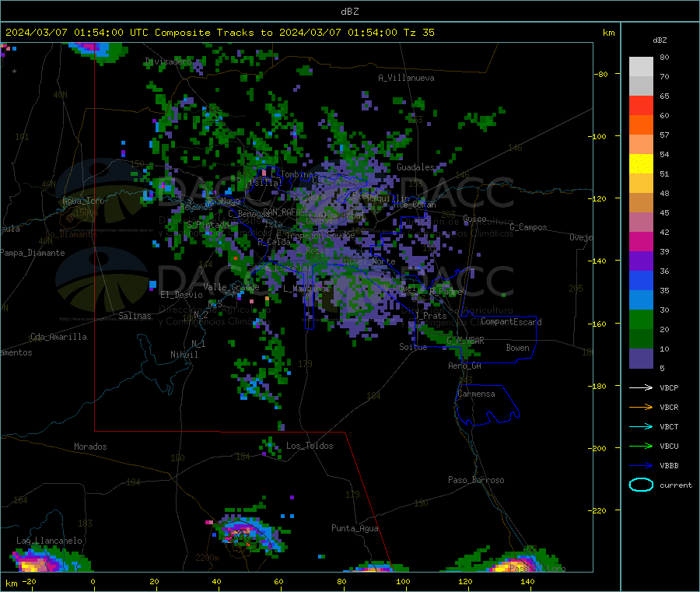Click the cyan VBCT arrow icon
The image size is (700, 592).
click(641, 427)
